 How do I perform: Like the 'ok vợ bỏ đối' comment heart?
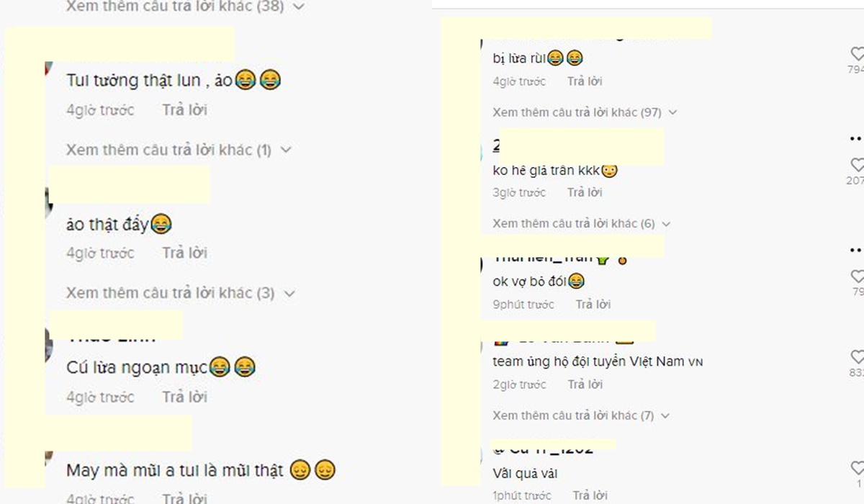point(857,276)
